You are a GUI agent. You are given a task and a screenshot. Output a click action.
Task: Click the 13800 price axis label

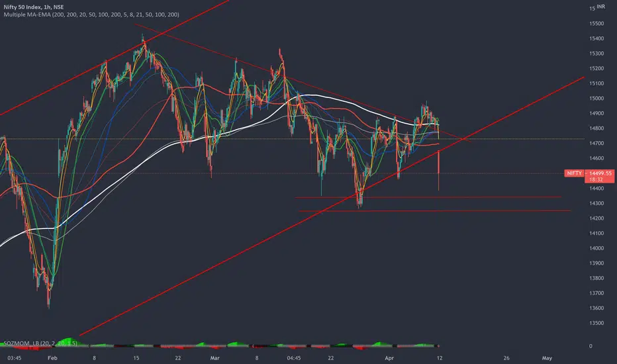point(596,278)
